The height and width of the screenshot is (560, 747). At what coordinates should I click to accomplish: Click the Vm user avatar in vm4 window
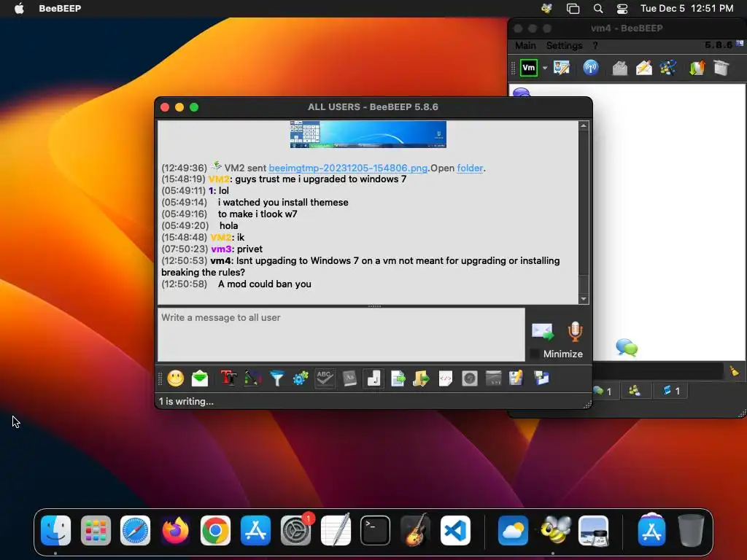point(529,68)
